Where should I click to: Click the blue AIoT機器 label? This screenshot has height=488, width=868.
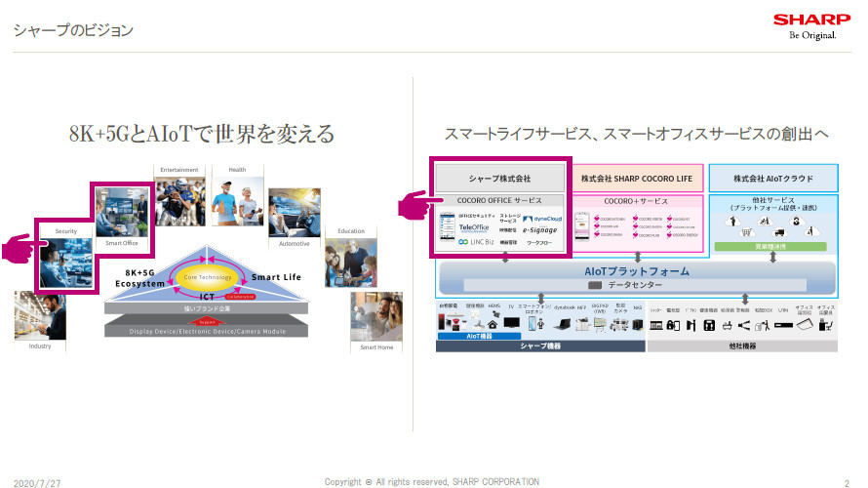(x=480, y=336)
